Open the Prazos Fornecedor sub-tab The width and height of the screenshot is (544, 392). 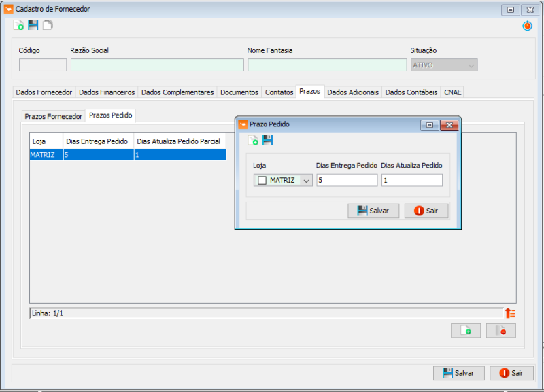click(x=53, y=116)
